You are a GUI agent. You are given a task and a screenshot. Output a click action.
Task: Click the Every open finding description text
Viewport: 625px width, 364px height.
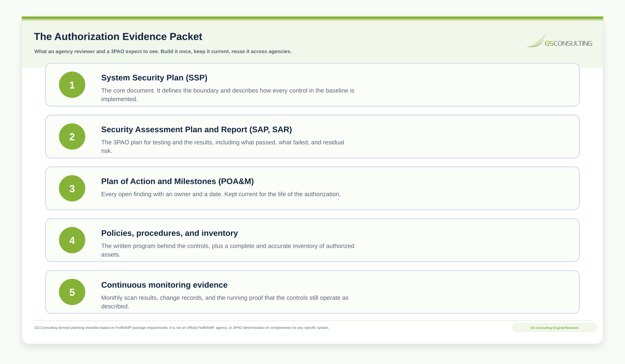pyautogui.click(x=221, y=194)
